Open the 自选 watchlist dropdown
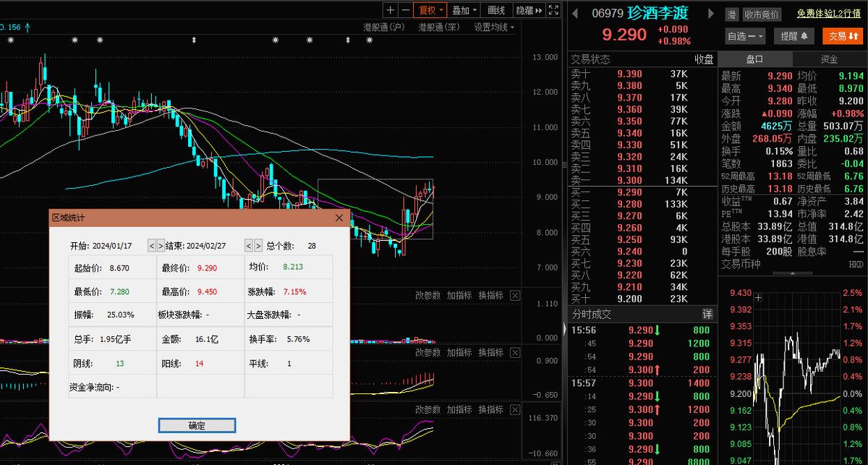The height and width of the screenshot is (465, 868). pos(746,35)
